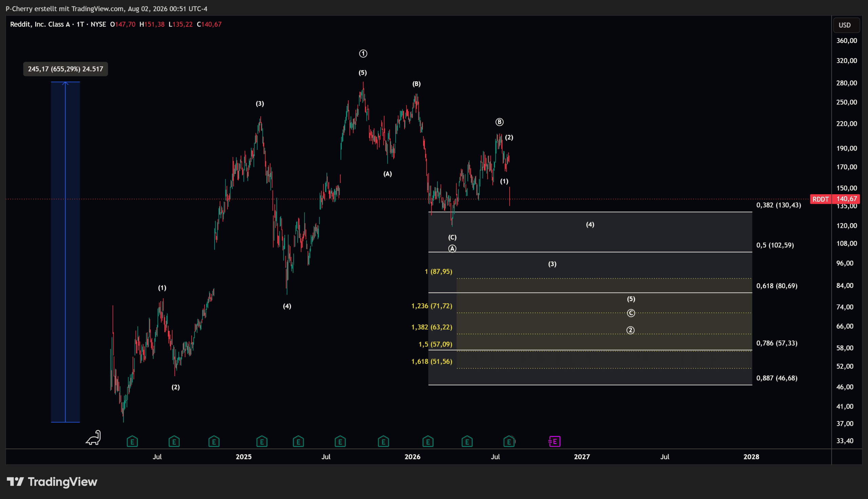Click the 170,00 price scale value
The image size is (868, 499).
[846, 167]
